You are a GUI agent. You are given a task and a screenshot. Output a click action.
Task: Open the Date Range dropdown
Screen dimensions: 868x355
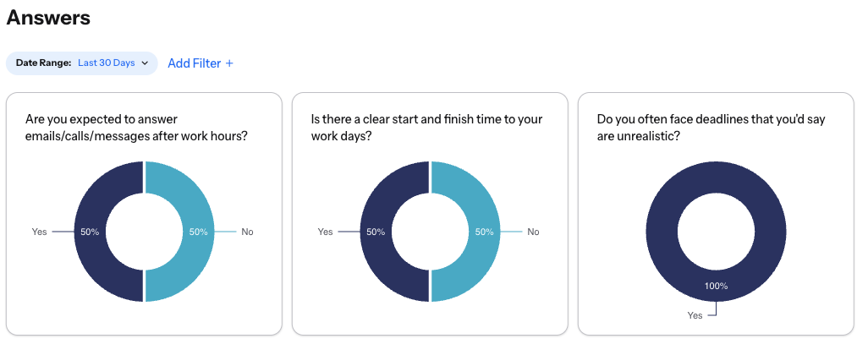(x=82, y=63)
